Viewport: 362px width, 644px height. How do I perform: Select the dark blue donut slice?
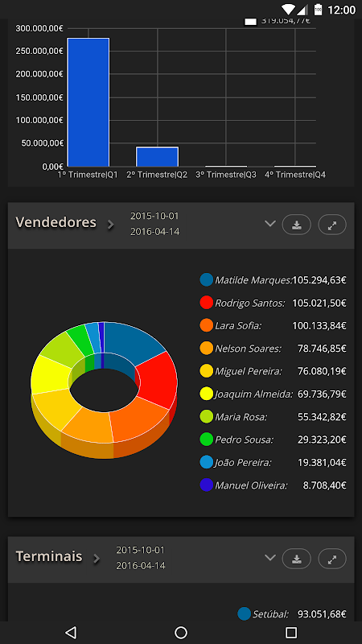134,341
